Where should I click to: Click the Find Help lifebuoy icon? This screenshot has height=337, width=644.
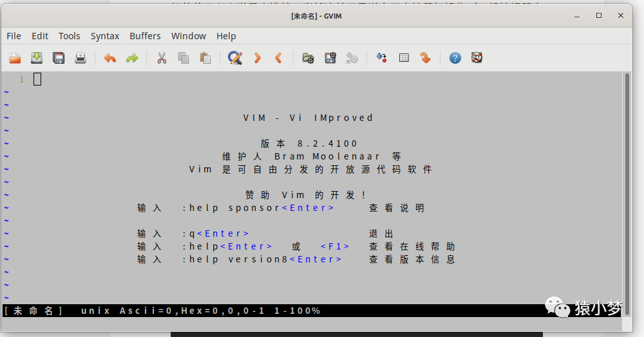tap(477, 58)
